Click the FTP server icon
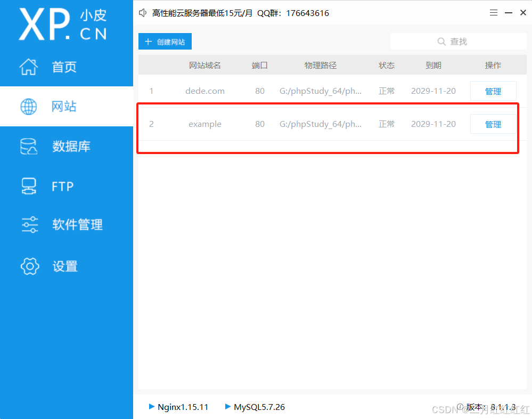 point(29,186)
